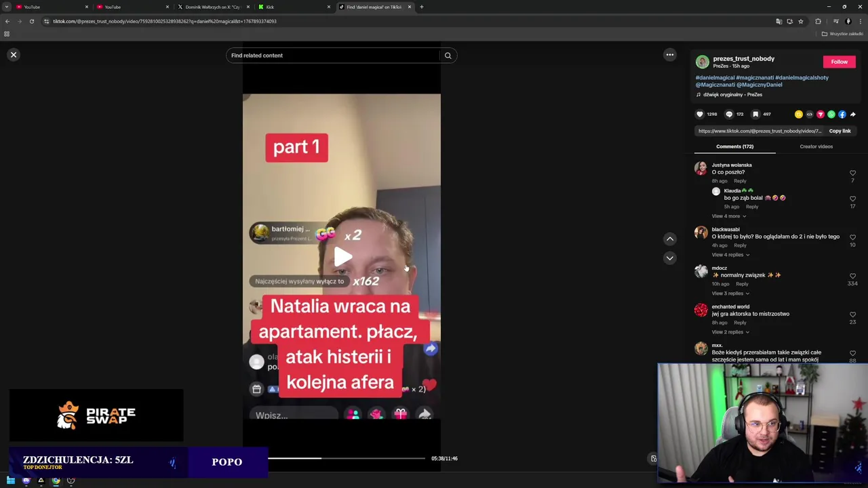Open prezes_trust_nobody profile avatar
The width and height of the screenshot is (868, 488).
point(703,62)
